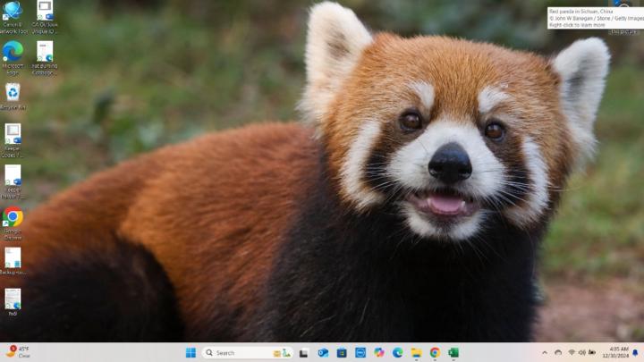Open Edge browser from taskbar
The image size is (644, 362).
397,352
